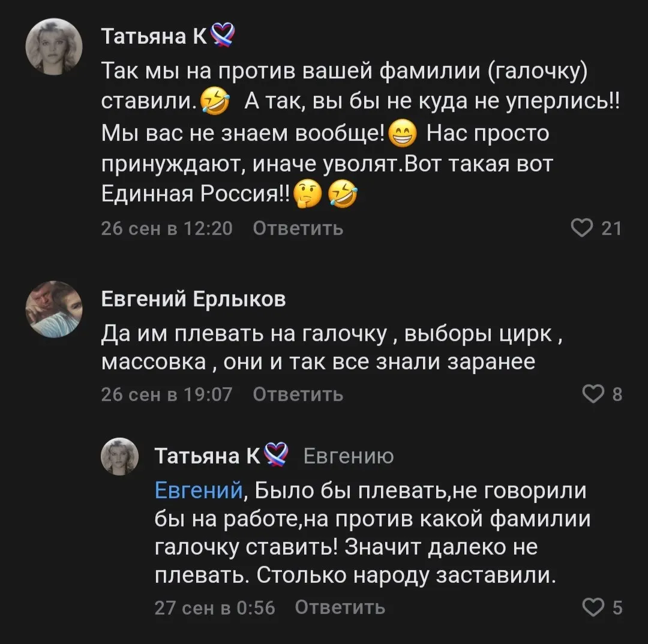
Task: Like Татьяна К's reply posted 27 сен
Action: coord(593,607)
